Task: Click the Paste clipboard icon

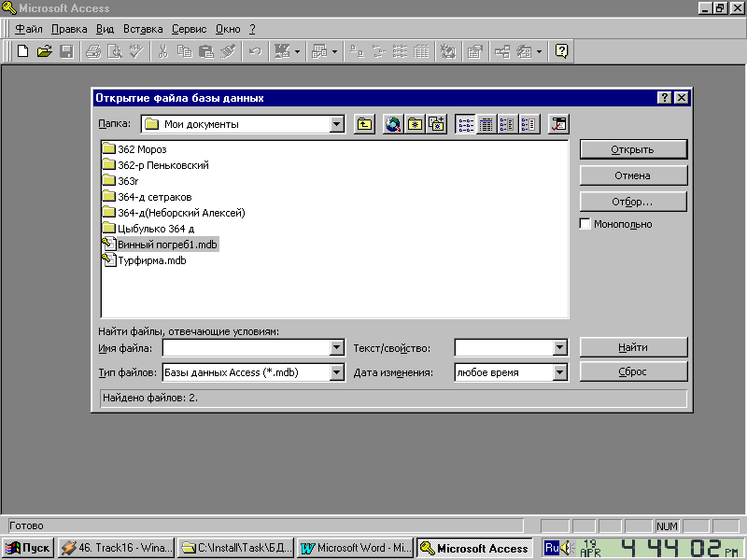Action: (x=205, y=51)
